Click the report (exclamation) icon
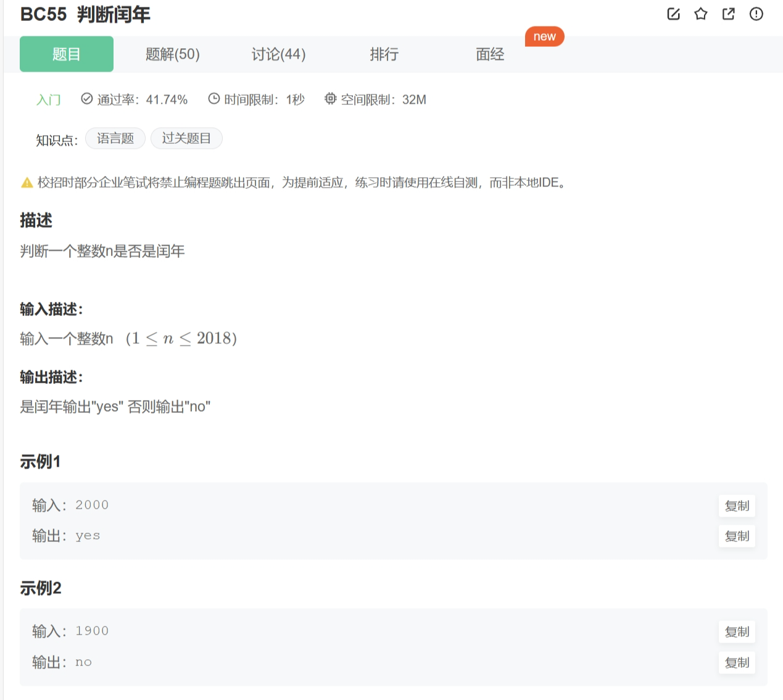Image resolution: width=783 pixels, height=700 pixels. click(755, 14)
